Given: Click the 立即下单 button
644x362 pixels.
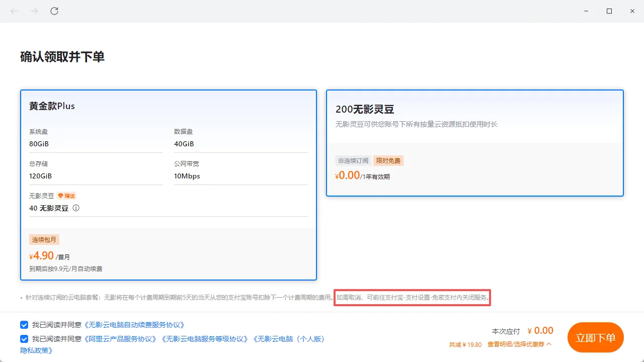Looking at the screenshot, I should coord(596,337).
